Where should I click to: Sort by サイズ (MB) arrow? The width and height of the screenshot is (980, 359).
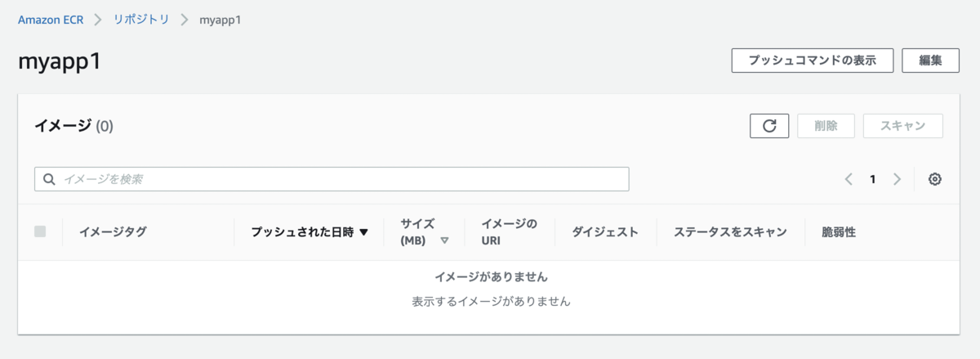coord(445,241)
